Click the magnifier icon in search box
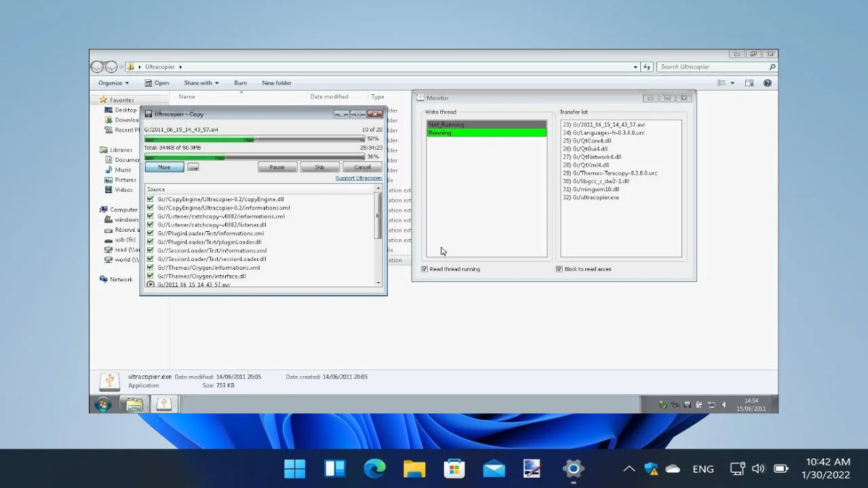Image resolution: width=868 pixels, height=488 pixels. tap(772, 66)
